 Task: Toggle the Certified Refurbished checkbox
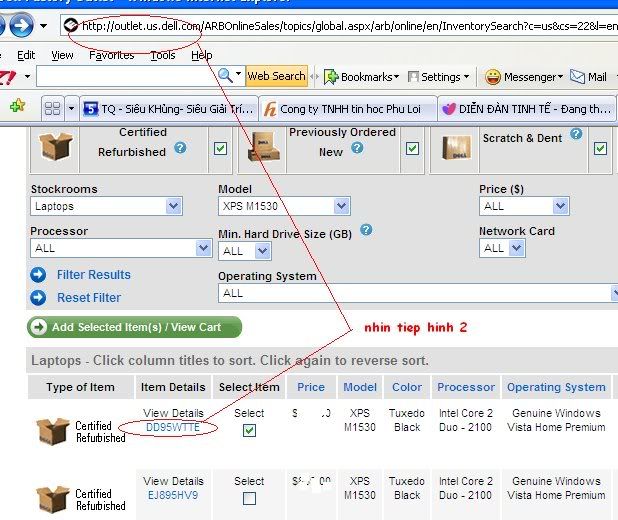click(x=220, y=149)
